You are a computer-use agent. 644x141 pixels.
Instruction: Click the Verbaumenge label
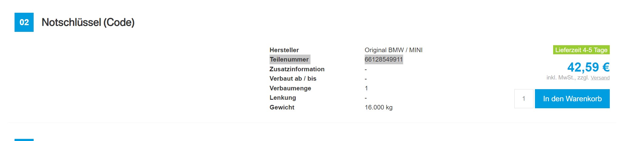coord(290,88)
